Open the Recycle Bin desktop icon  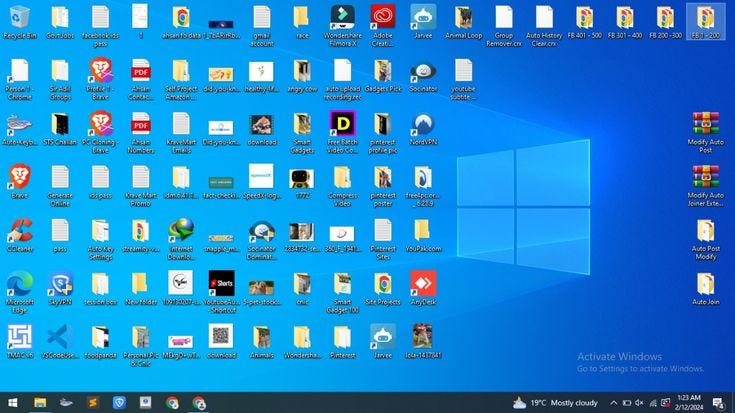click(x=20, y=22)
